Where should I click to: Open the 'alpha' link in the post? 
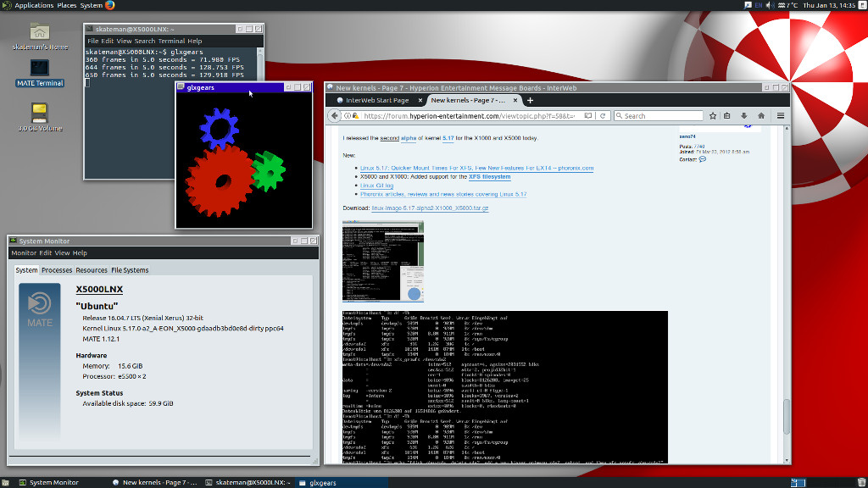point(409,138)
